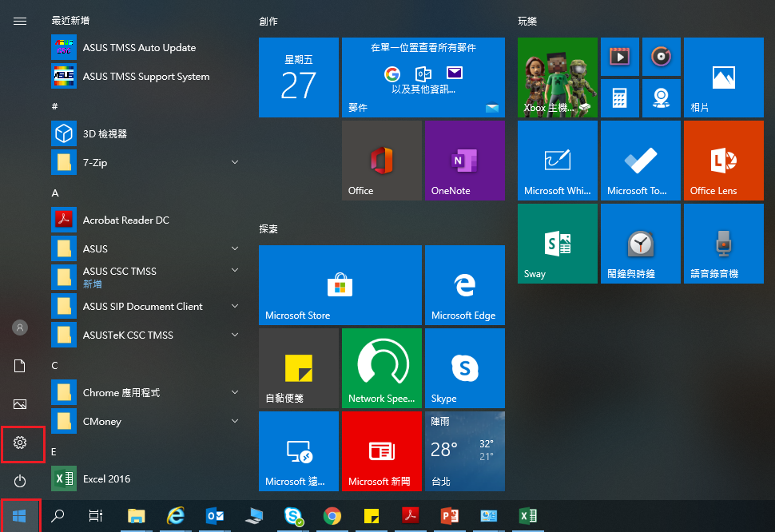Open the Groove Music small tile
The width and height of the screenshot is (775, 532).
coord(661,56)
